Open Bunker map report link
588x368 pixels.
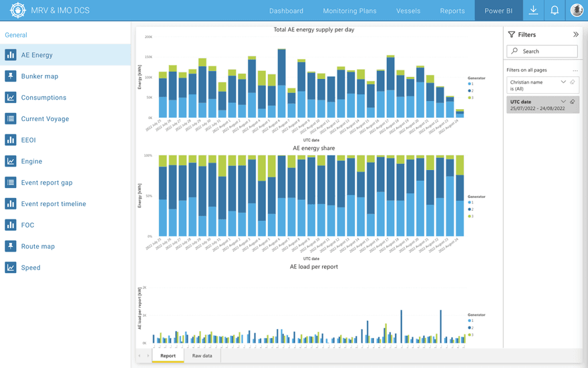39,76
